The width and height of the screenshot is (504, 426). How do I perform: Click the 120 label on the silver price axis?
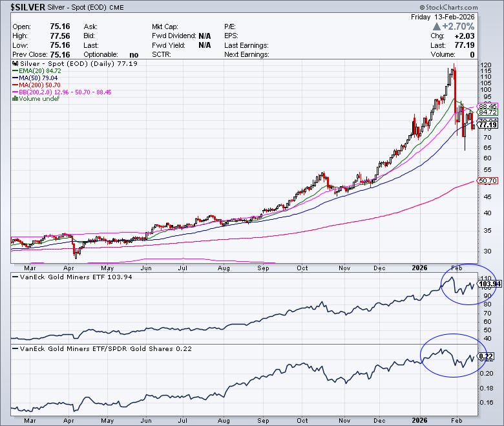pos(486,65)
